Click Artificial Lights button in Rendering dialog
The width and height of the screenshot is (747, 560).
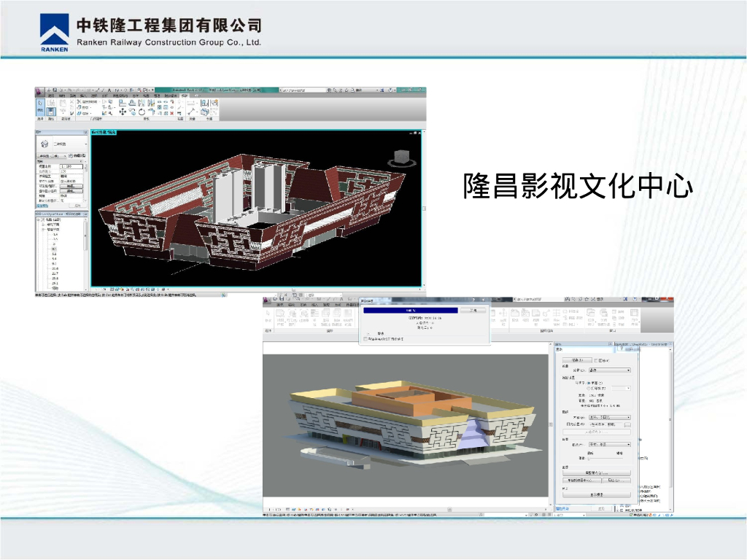pos(597,432)
